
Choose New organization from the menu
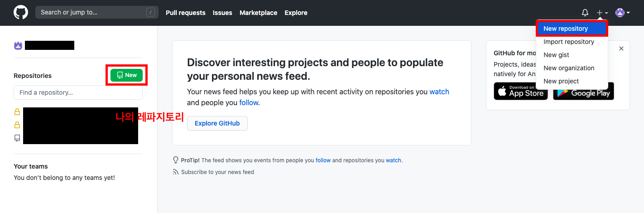[569, 68]
